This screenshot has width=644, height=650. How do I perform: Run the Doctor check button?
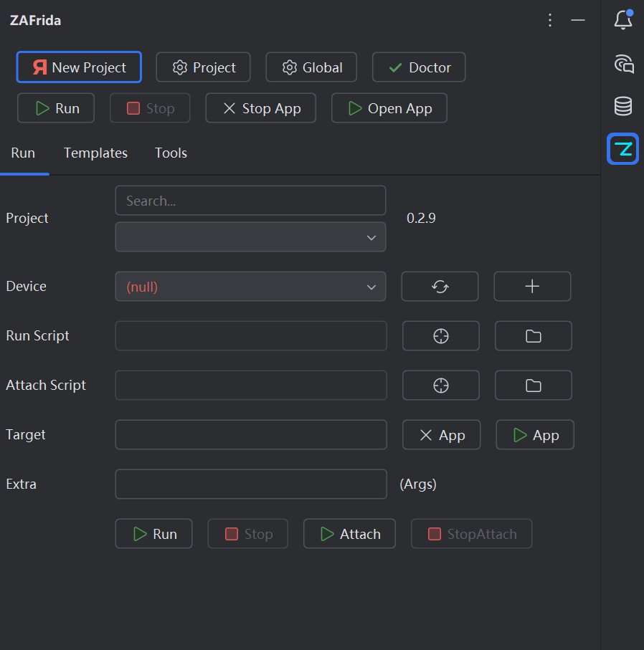pyautogui.click(x=419, y=67)
